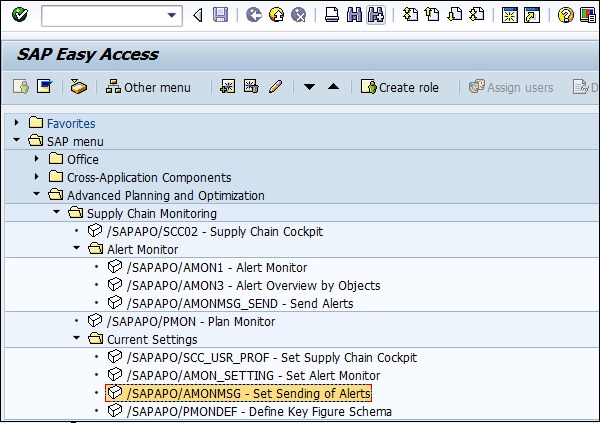The width and height of the screenshot is (600, 423).
Task: Click the green Back arrow icon
Action: coord(254,15)
